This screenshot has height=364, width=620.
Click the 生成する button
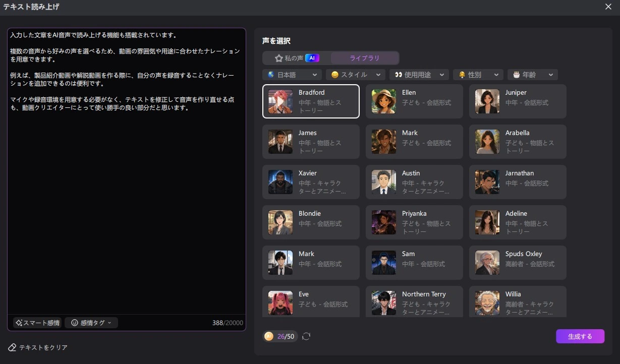click(x=580, y=336)
